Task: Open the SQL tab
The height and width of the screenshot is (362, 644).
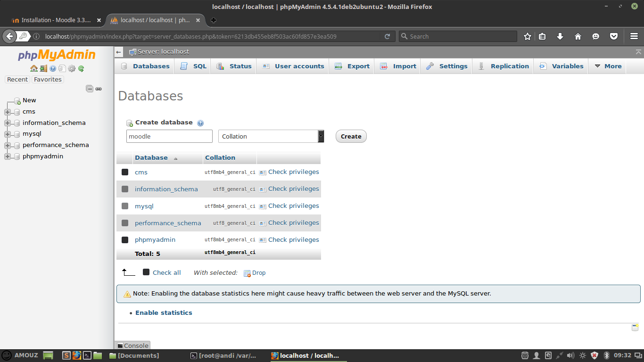Action: [193, 66]
